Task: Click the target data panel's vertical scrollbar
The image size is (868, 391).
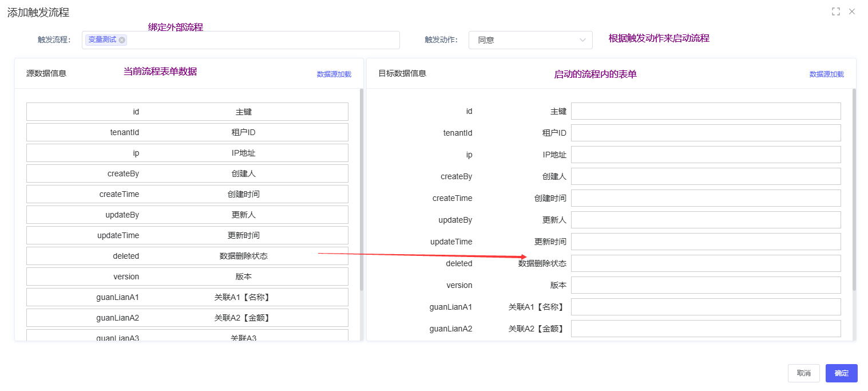Action: [854, 189]
